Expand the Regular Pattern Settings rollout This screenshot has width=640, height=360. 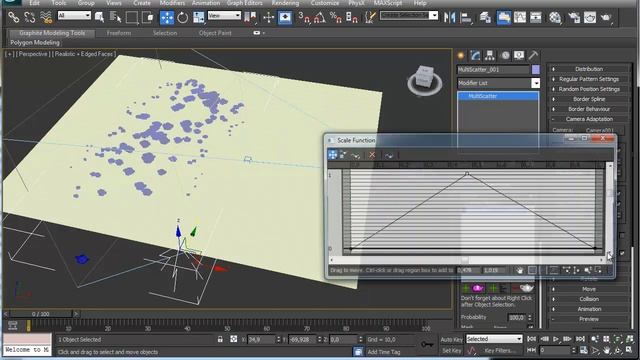pyautogui.click(x=588, y=79)
